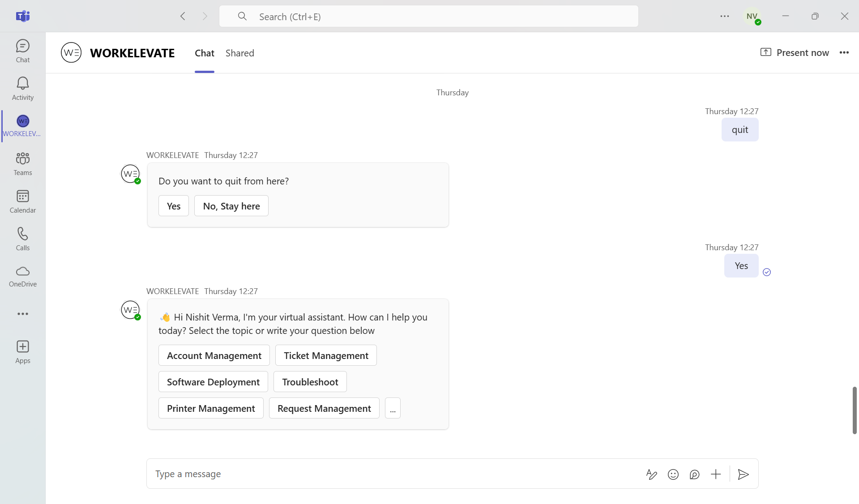Image resolution: width=859 pixels, height=504 pixels.
Task: Open the emoji picker
Action: (x=673, y=474)
